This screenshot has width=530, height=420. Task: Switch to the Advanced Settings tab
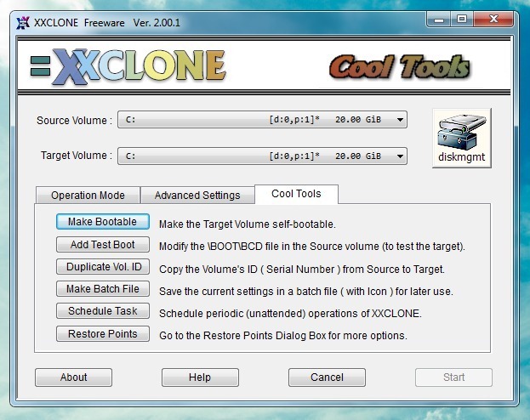(x=197, y=196)
